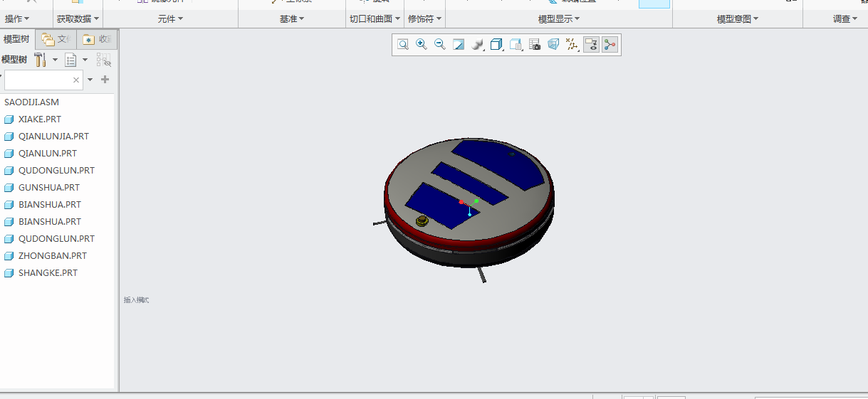This screenshot has height=399, width=868.
Task: Click the plus button beside search field
Action: click(x=105, y=80)
